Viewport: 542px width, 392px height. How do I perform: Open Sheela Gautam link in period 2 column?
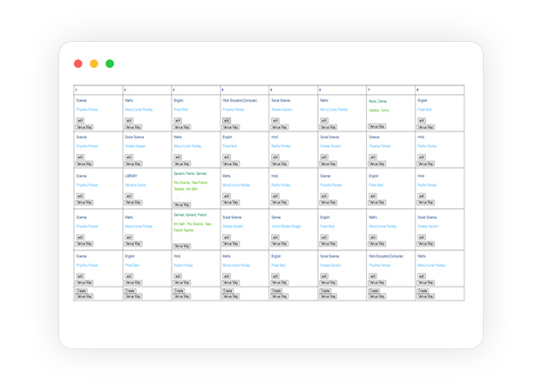tap(135, 146)
